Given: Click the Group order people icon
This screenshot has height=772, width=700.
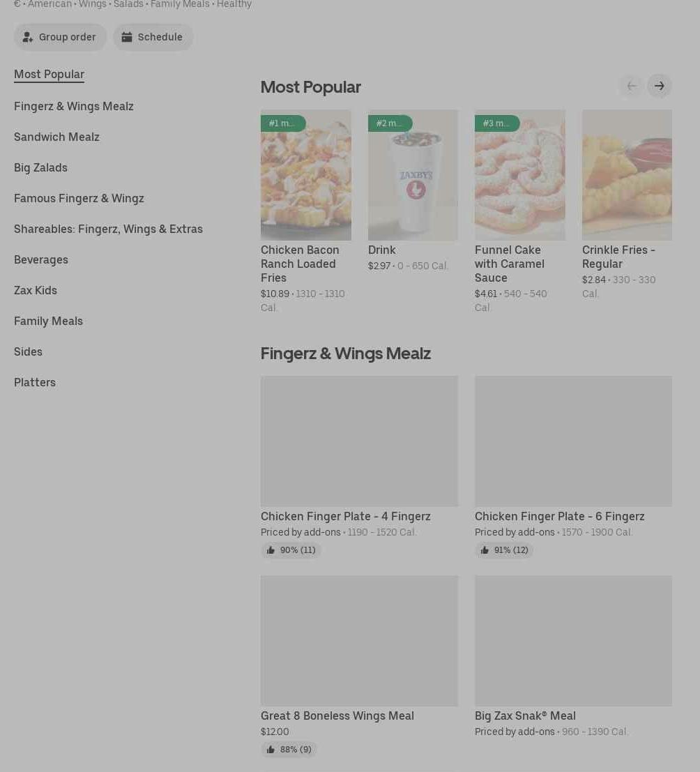Looking at the screenshot, I should click(x=28, y=37).
